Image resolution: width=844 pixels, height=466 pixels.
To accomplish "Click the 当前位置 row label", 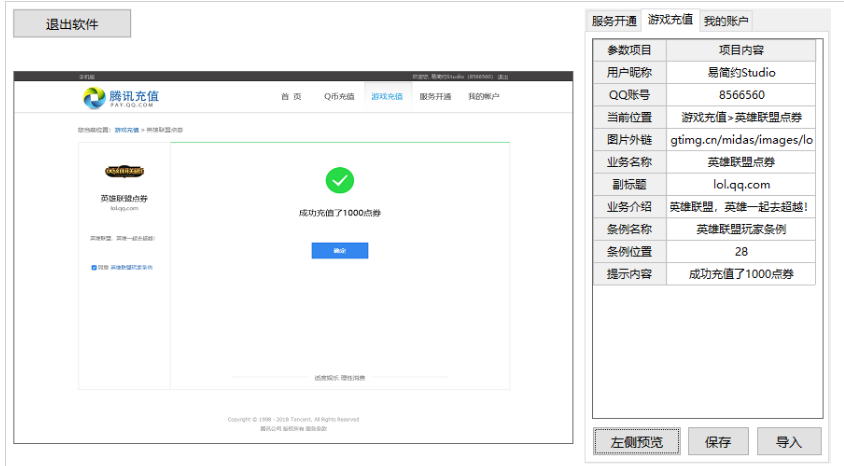I will click(x=629, y=117).
